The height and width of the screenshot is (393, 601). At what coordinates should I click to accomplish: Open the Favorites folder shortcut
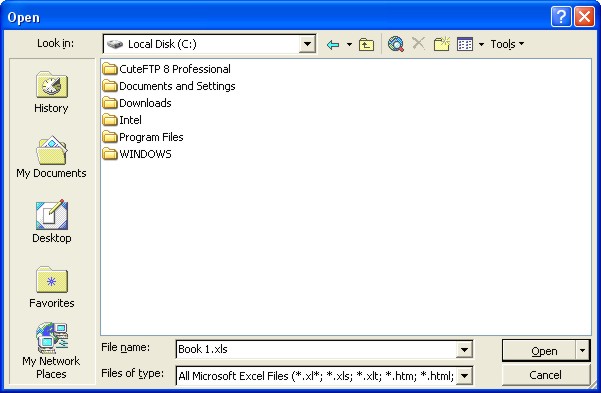(x=52, y=287)
